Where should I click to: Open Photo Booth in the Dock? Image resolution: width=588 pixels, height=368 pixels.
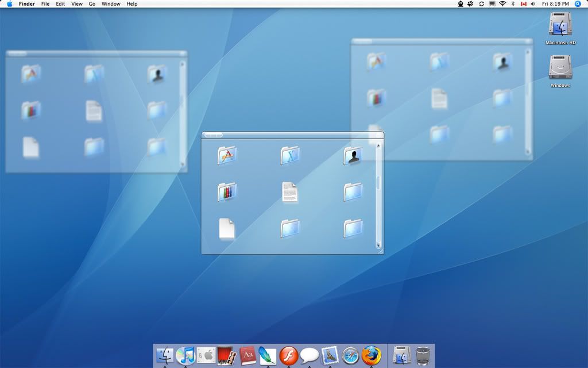pos(227,356)
